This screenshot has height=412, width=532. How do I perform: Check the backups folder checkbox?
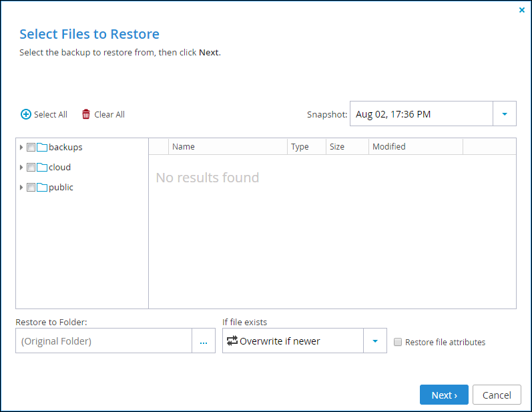[31, 148]
